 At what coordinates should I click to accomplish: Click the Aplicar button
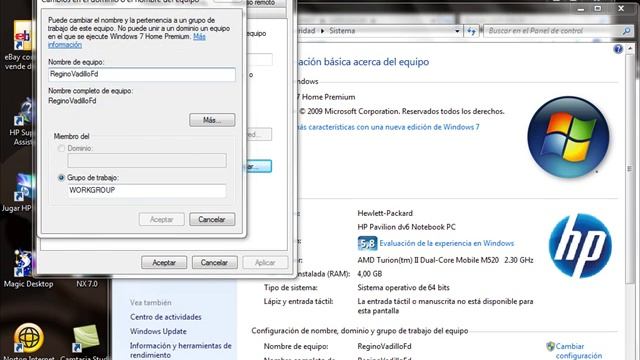(265, 262)
